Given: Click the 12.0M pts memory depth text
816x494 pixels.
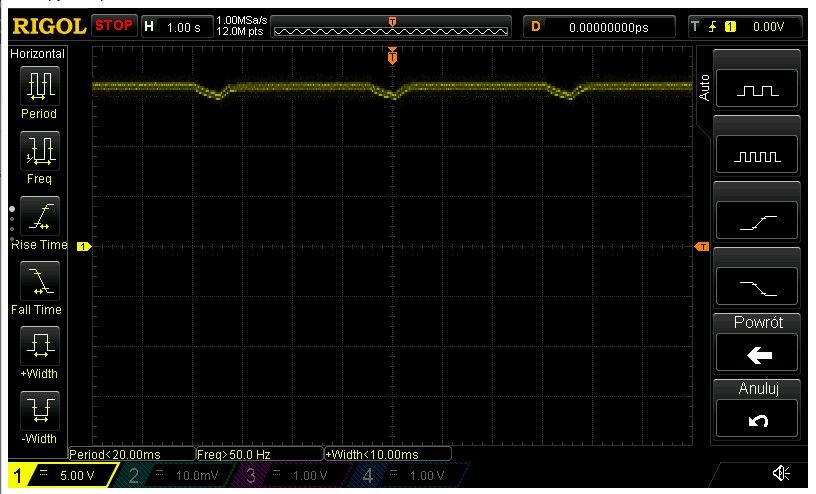Looking at the screenshot, I should tap(240, 31).
